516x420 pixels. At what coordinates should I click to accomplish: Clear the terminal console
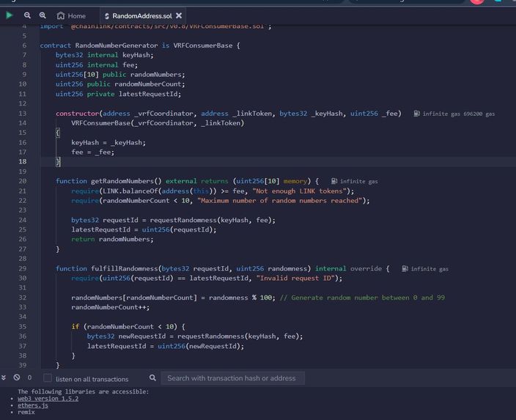[x=17, y=377]
